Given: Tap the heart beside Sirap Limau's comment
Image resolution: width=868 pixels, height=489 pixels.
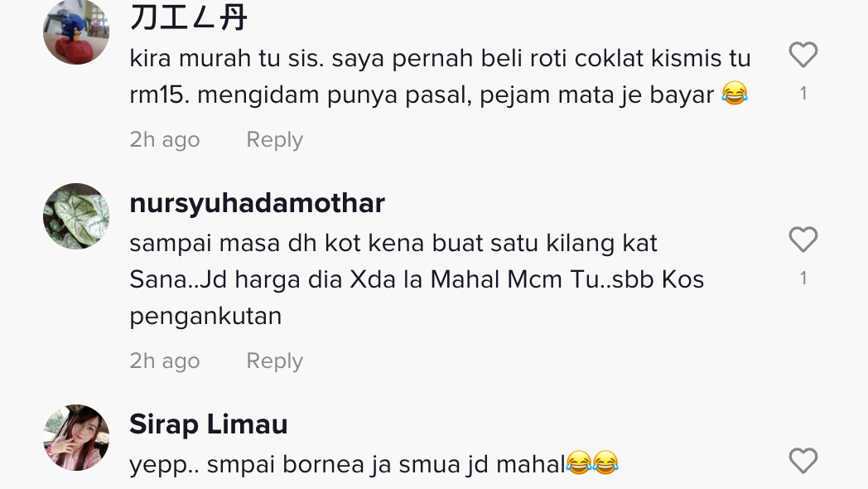Looking at the screenshot, I should tap(803, 461).
